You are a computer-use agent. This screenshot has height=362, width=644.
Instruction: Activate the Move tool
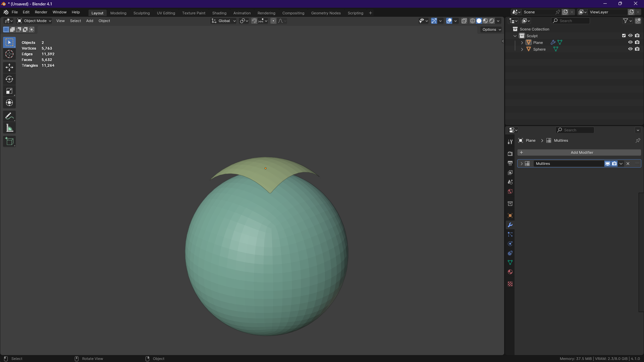tap(9, 67)
